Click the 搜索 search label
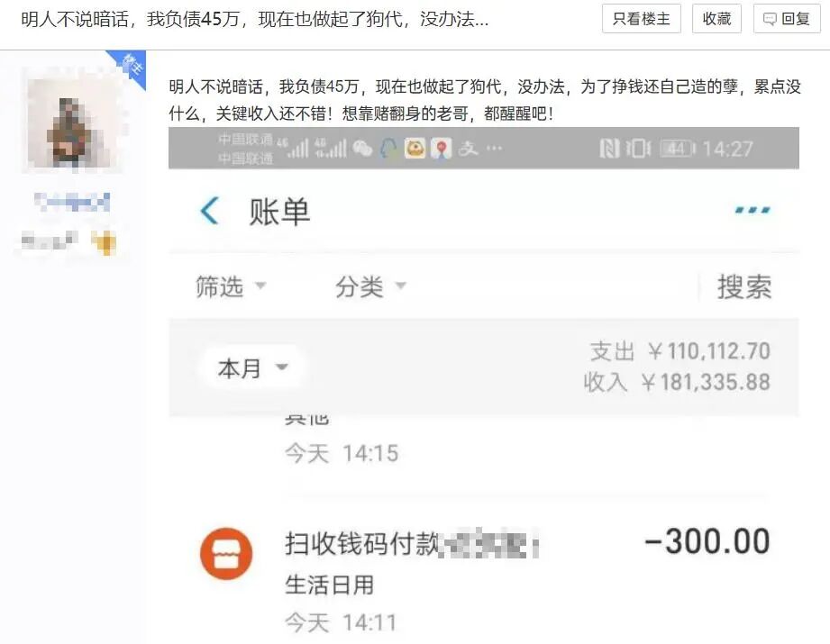The height and width of the screenshot is (644, 830). (x=743, y=286)
